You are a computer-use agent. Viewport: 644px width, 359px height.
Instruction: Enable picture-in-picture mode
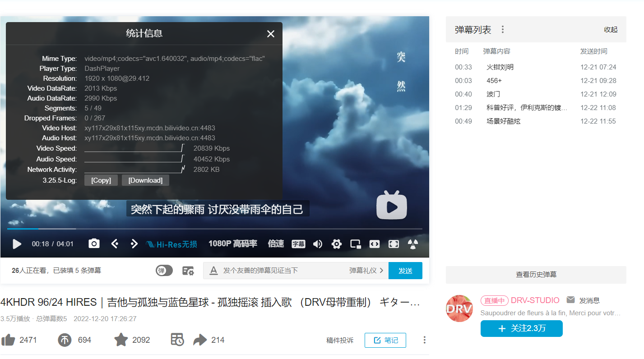coord(355,244)
